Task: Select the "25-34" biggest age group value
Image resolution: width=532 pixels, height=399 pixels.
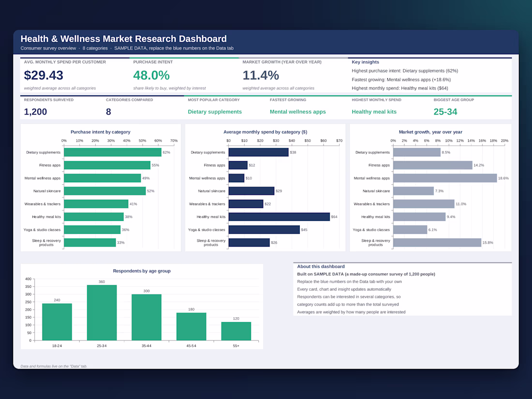Action: coord(445,112)
